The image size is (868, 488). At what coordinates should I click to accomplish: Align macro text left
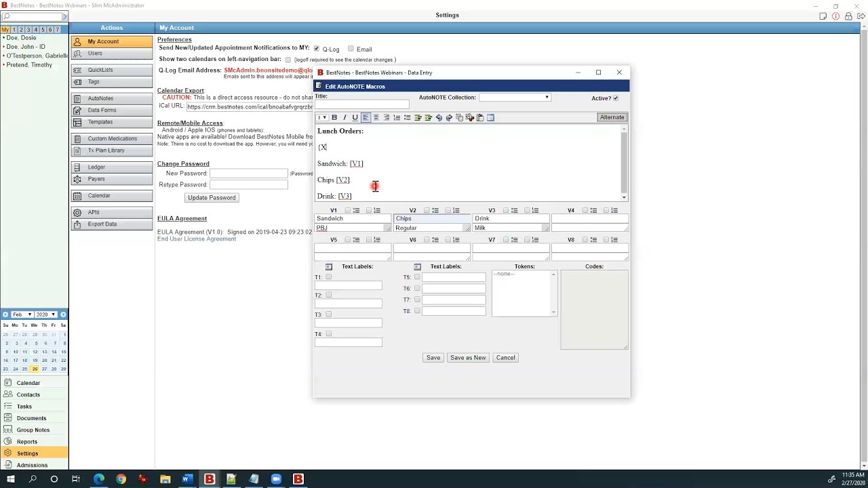tap(366, 117)
